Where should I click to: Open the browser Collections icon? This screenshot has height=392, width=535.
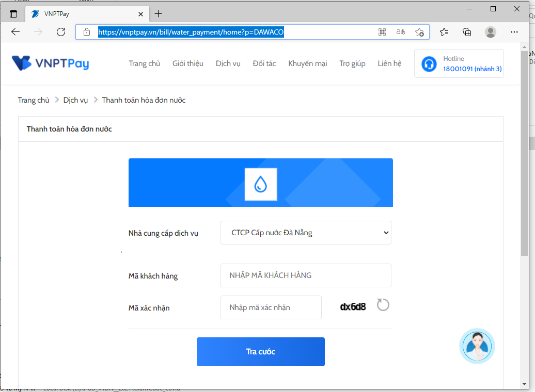tap(467, 32)
